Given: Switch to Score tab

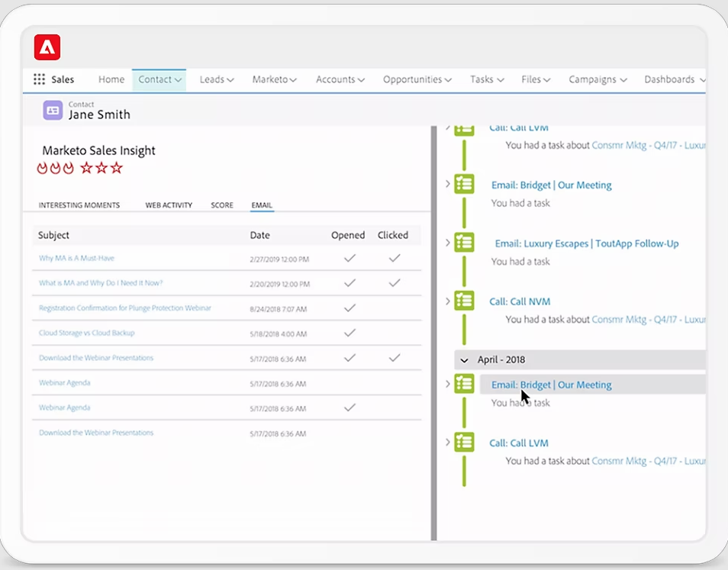Looking at the screenshot, I should pyautogui.click(x=222, y=205).
